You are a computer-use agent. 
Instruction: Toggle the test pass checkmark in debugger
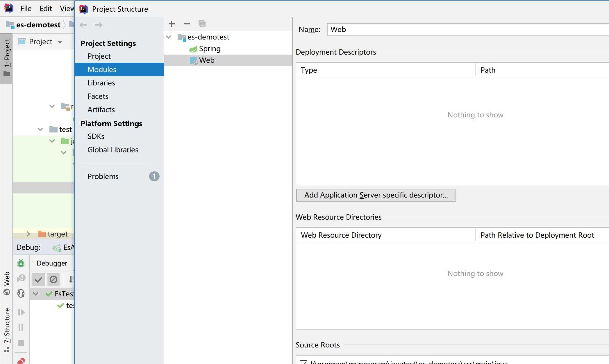(x=39, y=279)
